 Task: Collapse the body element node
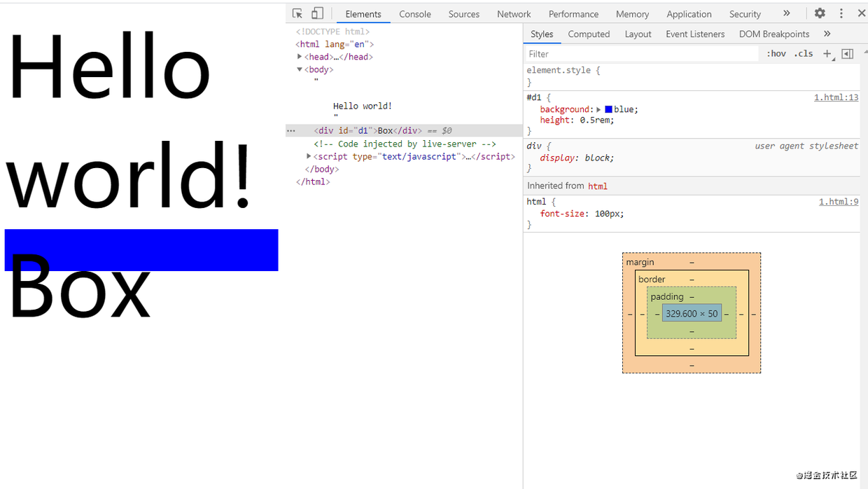pyautogui.click(x=300, y=69)
